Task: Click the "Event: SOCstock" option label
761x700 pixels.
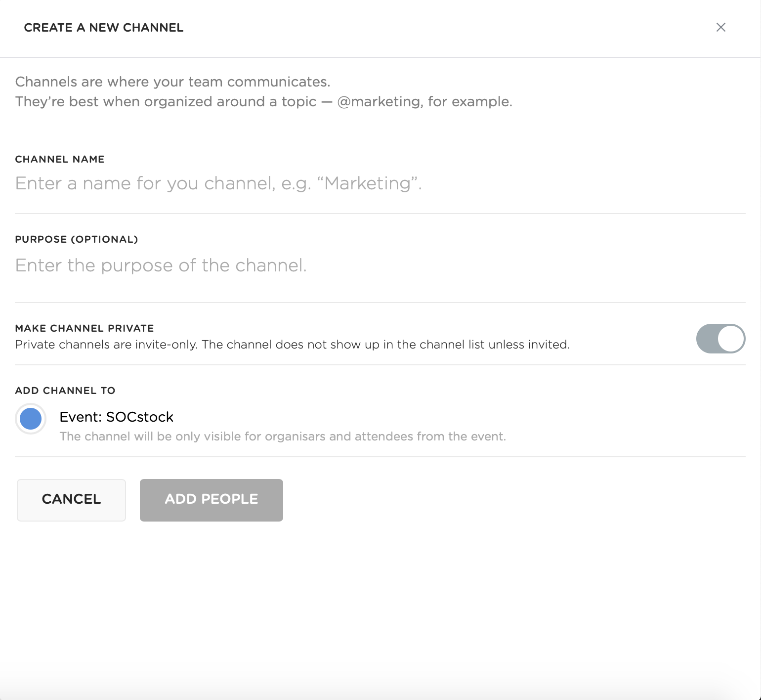Action: click(116, 417)
